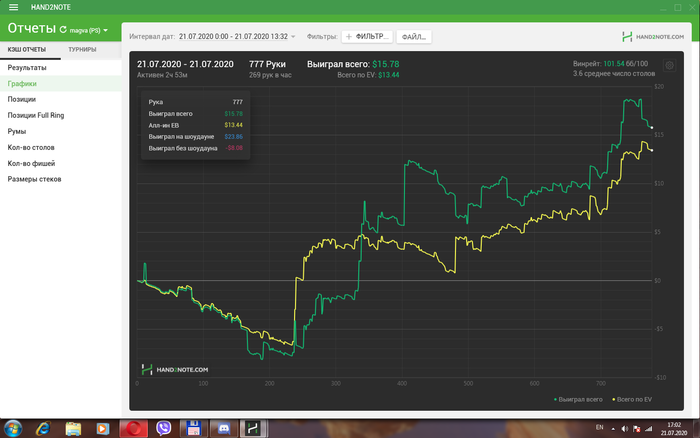Click the Выиграл всего $15.78 tooltip row
Screen dimensions: 700x438
[x=196, y=113]
